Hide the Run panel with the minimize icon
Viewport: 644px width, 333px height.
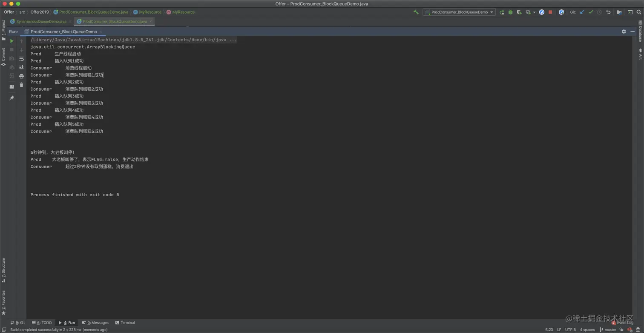[633, 32]
